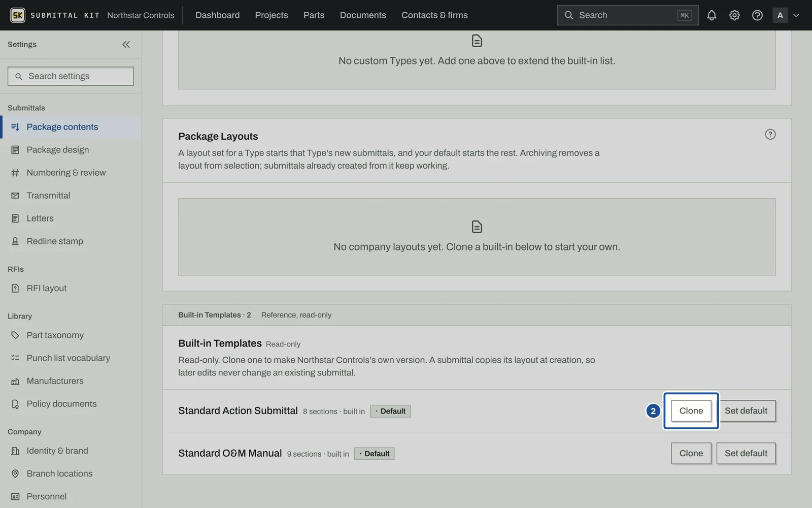The width and height of the screenshot is (812, 508).
Task: Click the Manufacturers factory icon
Action: pos(15,381)
